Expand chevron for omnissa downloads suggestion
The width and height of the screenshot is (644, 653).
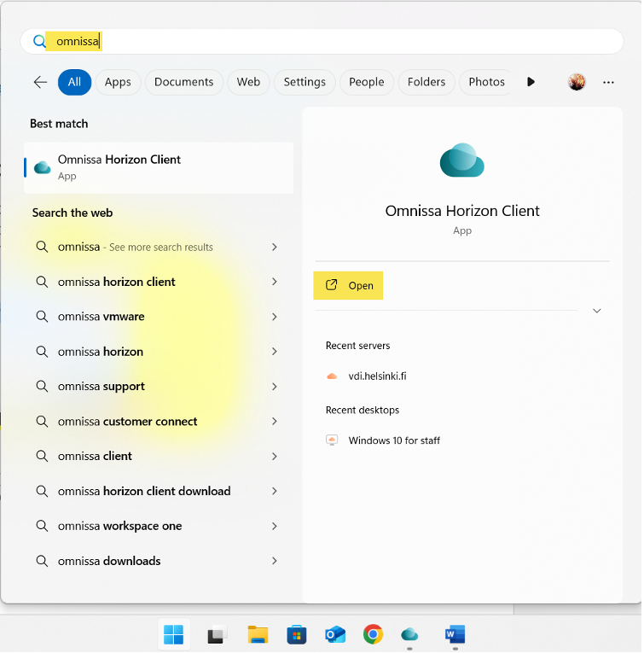coord(274,561)
